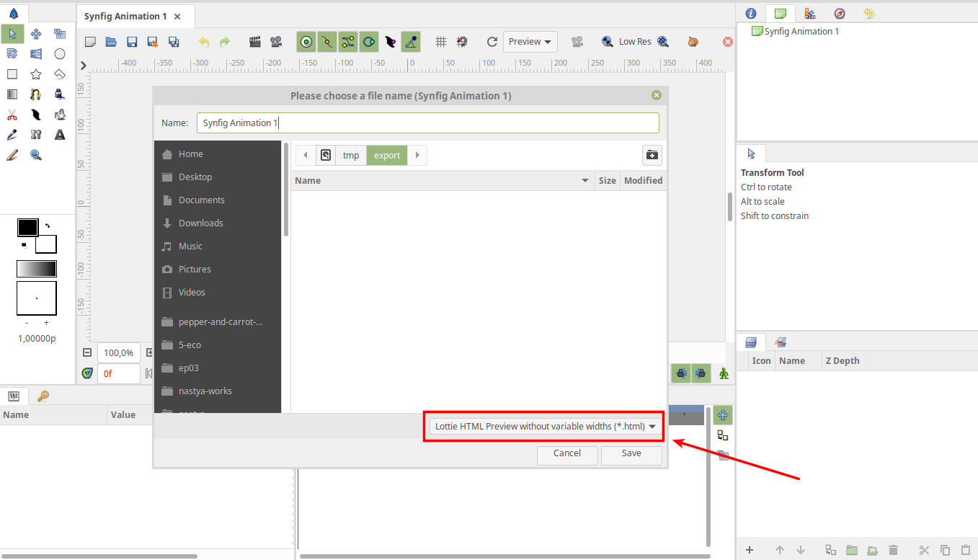The image size is (978, 560).
Task: Click the Cancel button
Action: pos(567,454)
